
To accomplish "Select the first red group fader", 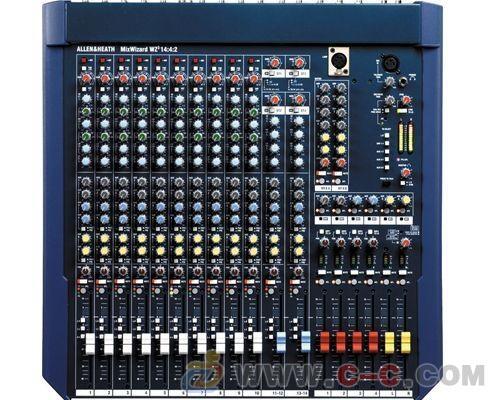I will pyautogui.click(x=325, y=342).
